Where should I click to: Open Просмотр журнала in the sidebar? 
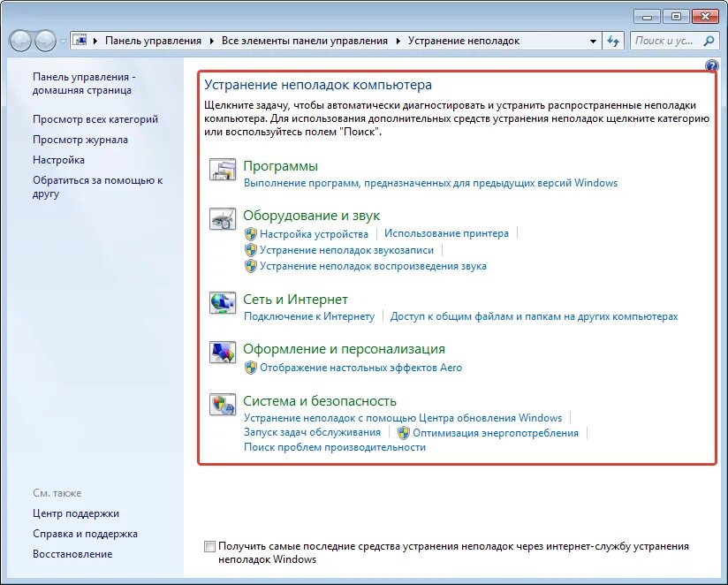coord(80,140)
